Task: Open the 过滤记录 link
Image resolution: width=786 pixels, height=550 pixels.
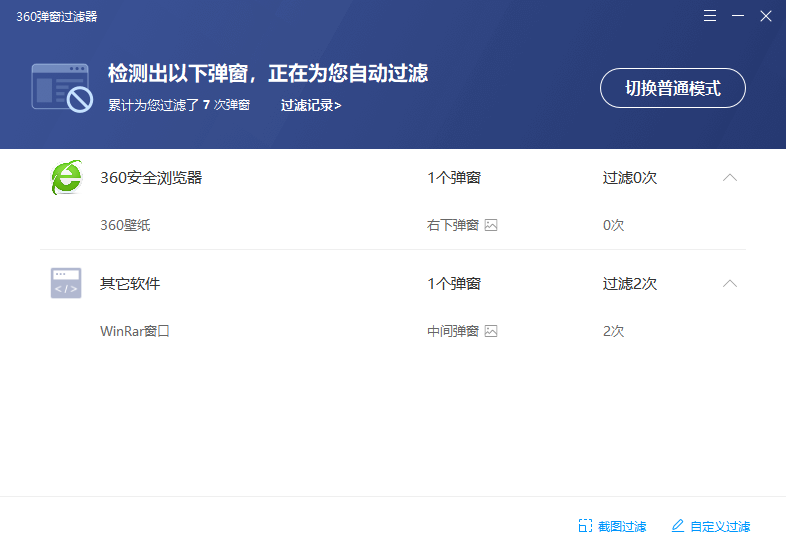Action: pyautogui.click(x=311, y=105)
